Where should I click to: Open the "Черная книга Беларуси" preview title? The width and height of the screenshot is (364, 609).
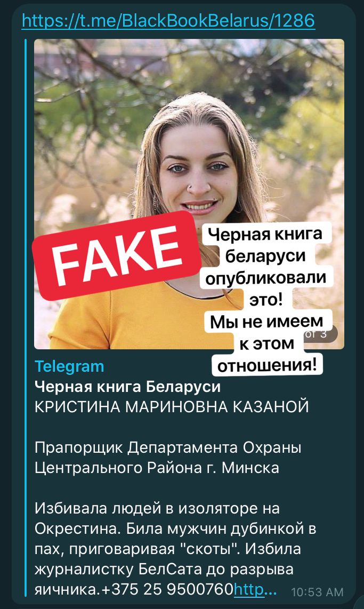coord(128,387)
